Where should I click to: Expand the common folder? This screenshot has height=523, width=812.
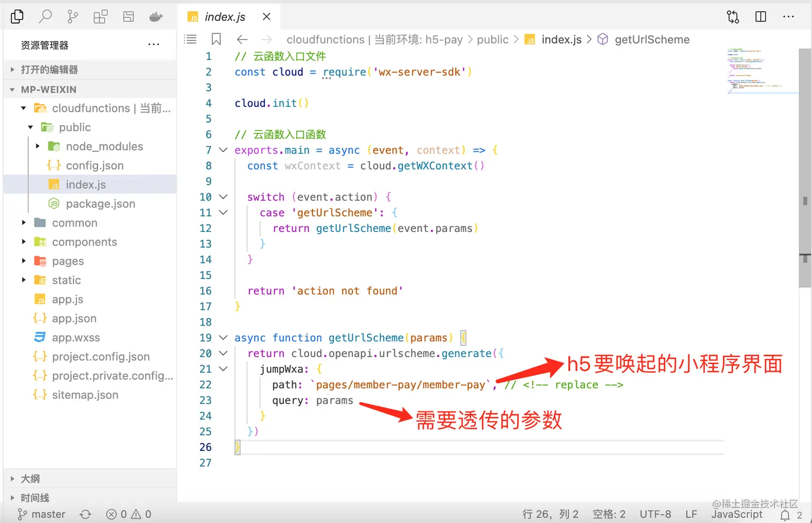click(x=24, y=222)
